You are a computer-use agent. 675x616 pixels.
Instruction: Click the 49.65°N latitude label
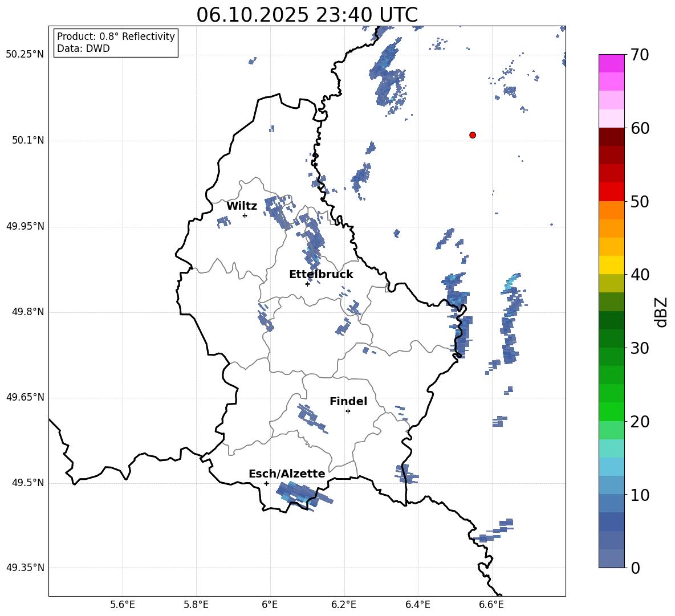[25, 397]
